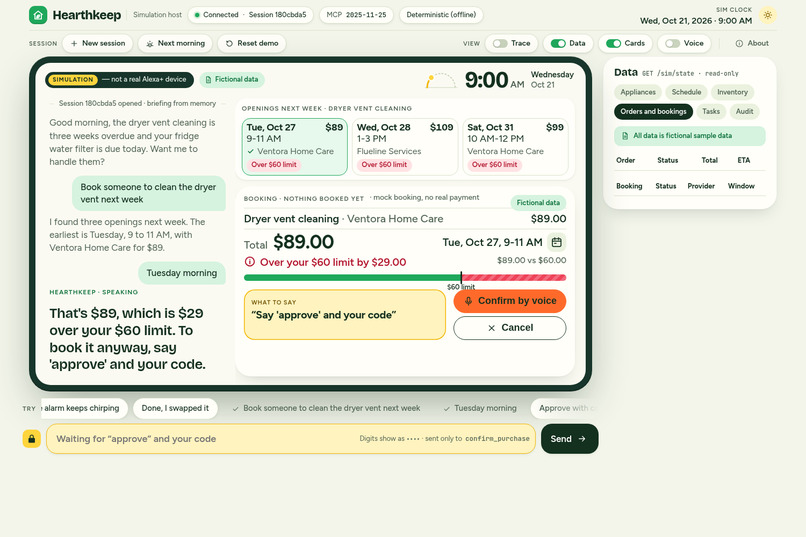Open the Inventory tab
The height and width of the screenshot is (537, 806).
[x=732, y=92]
